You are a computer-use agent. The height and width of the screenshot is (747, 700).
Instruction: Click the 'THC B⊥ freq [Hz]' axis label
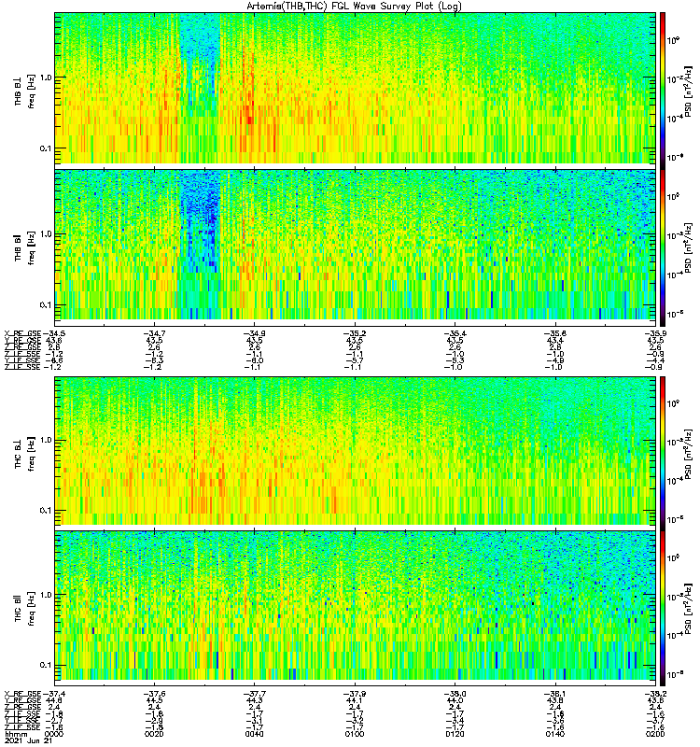[x=25, y=454]
